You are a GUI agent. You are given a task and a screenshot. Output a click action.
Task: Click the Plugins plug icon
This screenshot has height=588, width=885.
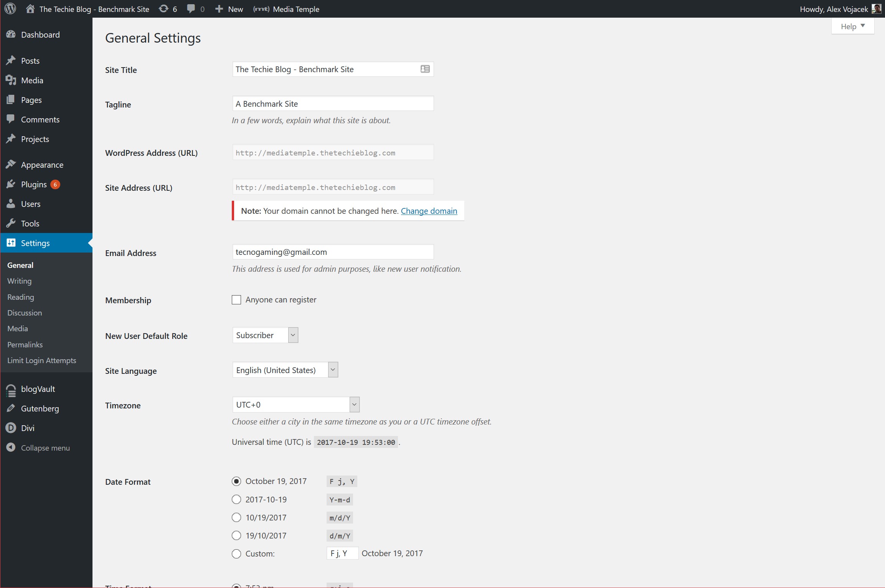(x=11, y=184)
